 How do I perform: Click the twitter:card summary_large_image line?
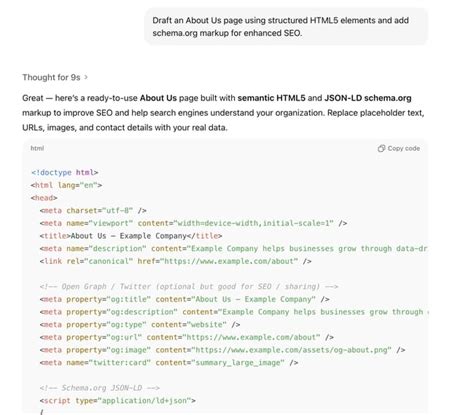(169, 363)
